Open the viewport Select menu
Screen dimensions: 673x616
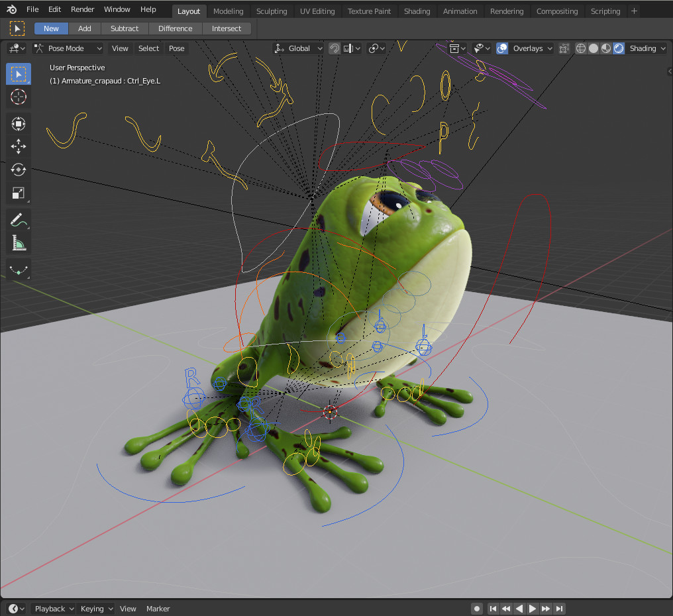pos(148,48)
